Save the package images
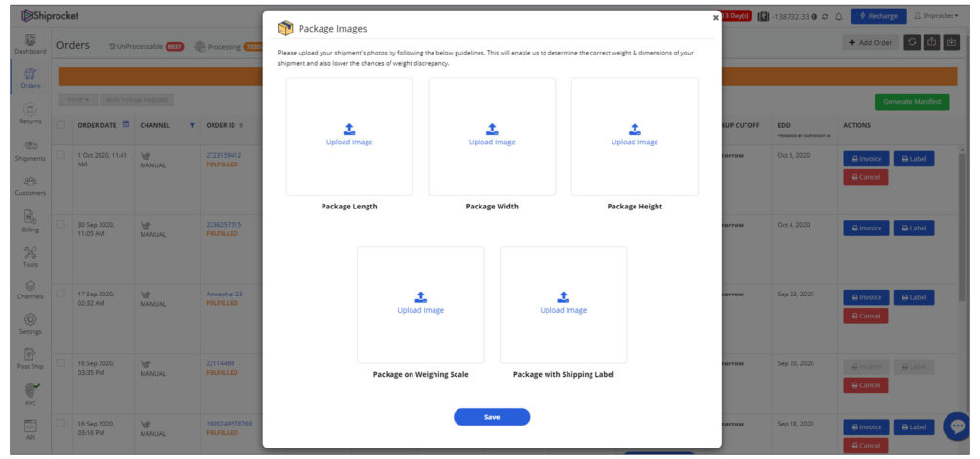The height and width of the screenshot is (459, 980). 492,417
